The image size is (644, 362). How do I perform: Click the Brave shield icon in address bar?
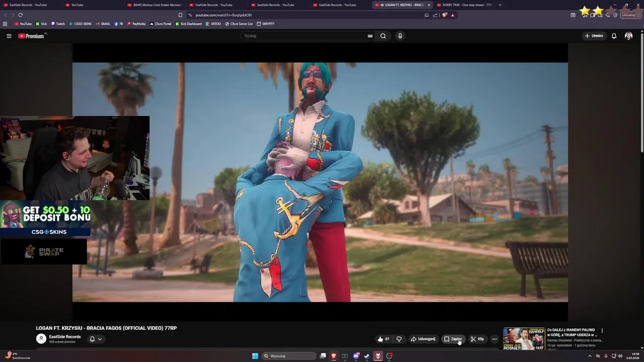(444, 15)
